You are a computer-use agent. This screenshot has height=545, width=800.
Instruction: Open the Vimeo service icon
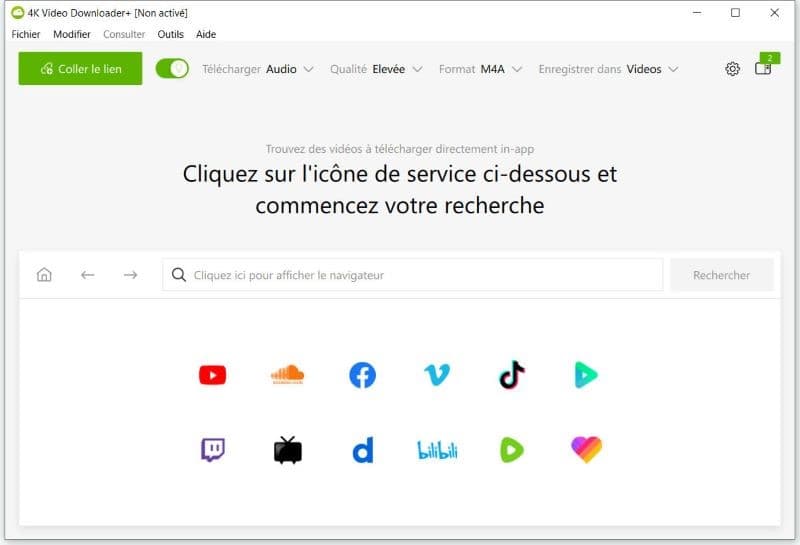(x=437, y=375)
